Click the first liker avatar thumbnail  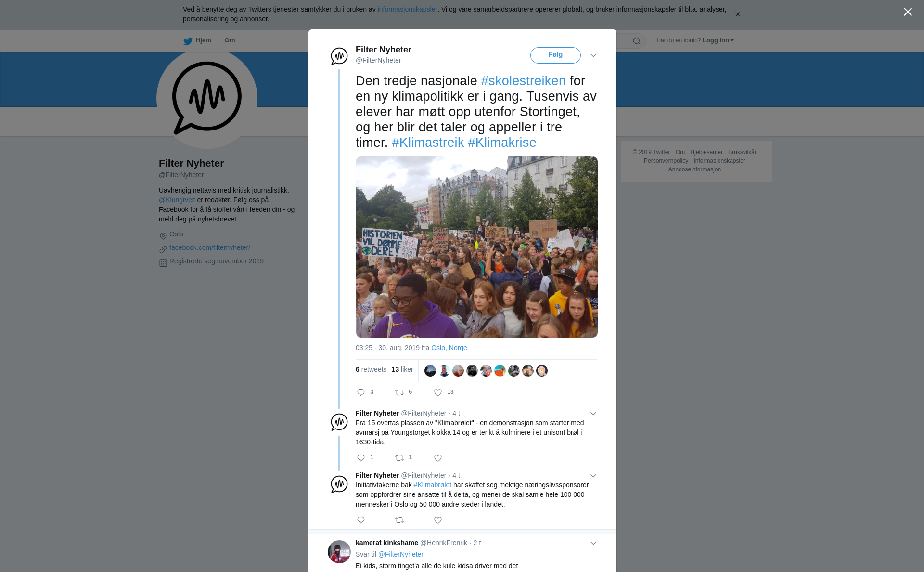[x=430, y=371]
